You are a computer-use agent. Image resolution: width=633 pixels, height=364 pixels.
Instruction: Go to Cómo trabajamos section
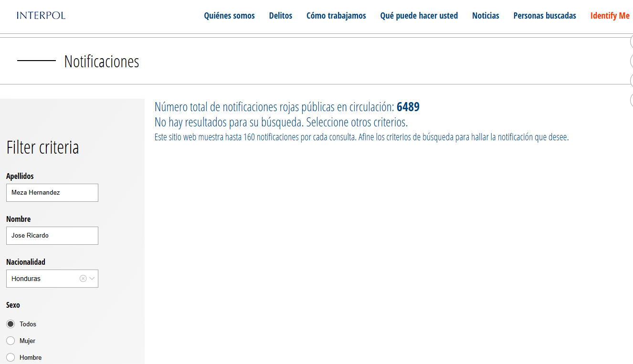336,16
